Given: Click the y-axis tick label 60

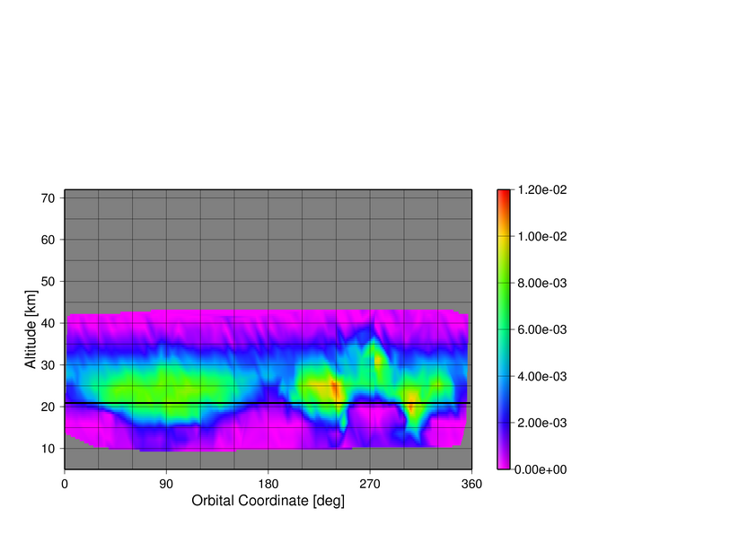Looking at the screenshot, I should pos(48,240).
